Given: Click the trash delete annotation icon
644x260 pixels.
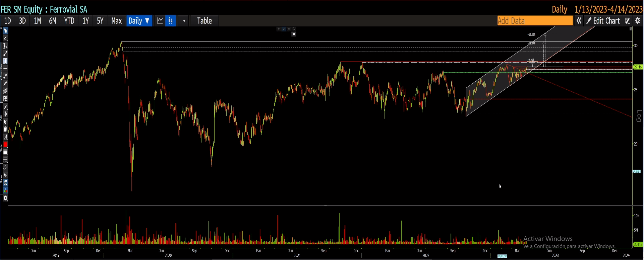Looking at the screenshot, I should pyautogui.click(x=5, y=129).
